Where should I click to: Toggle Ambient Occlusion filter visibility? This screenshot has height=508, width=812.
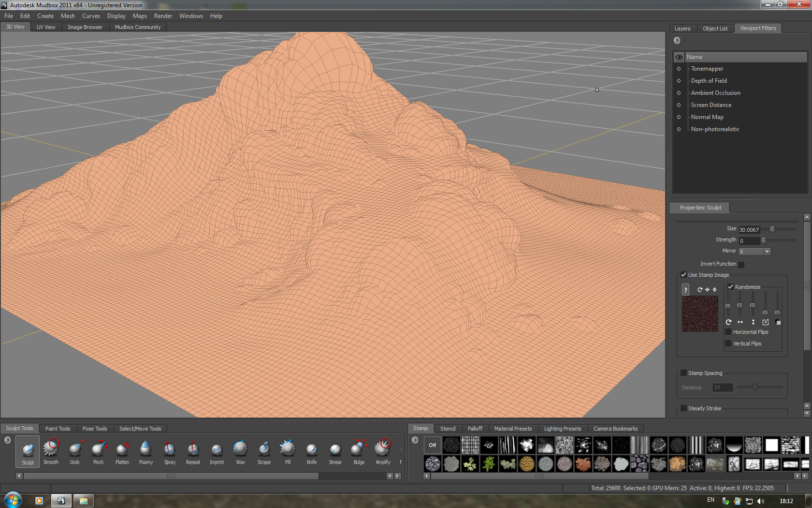click(679, 93)
